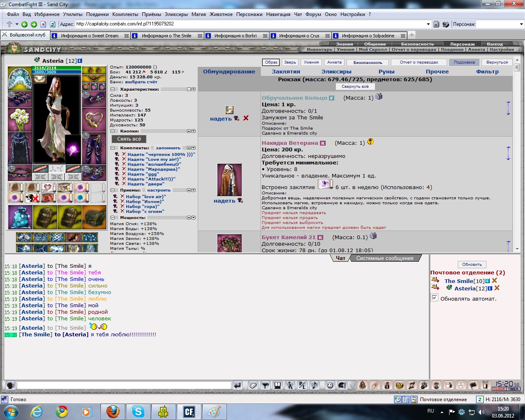The height and width of the screenshot is (420, 525).
Task: Open Персонаж combo box dropdown
Action: point(521,24)
